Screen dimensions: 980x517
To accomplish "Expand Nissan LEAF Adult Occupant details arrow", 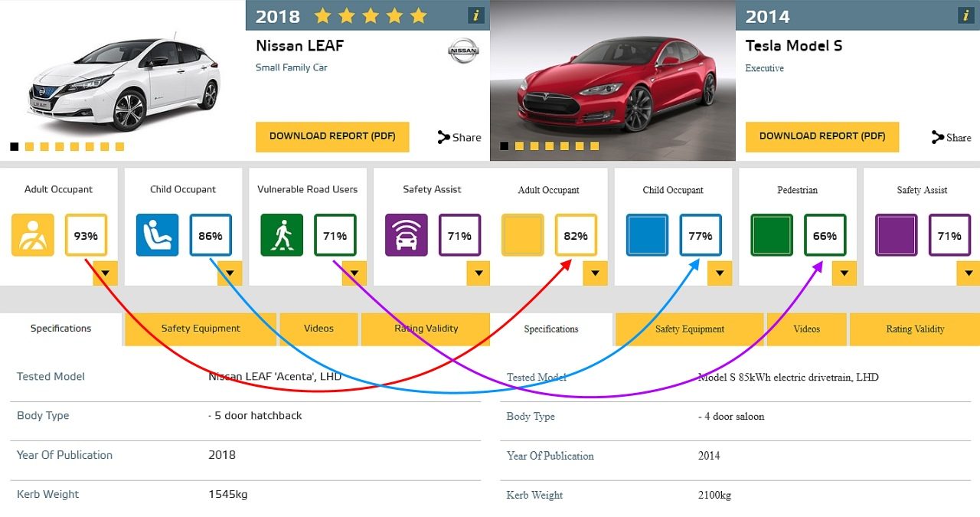I will click(x=106, y=273).
